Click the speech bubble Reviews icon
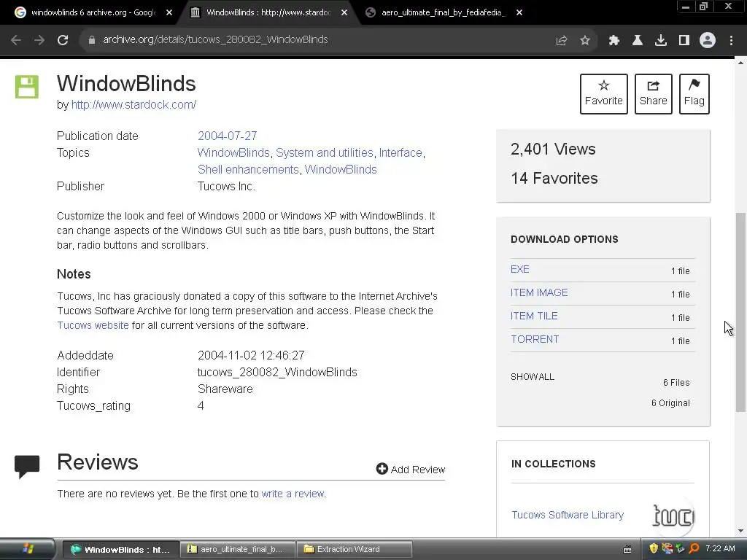The height and width of the screenshot is (560, 747). tap(27, 467)
